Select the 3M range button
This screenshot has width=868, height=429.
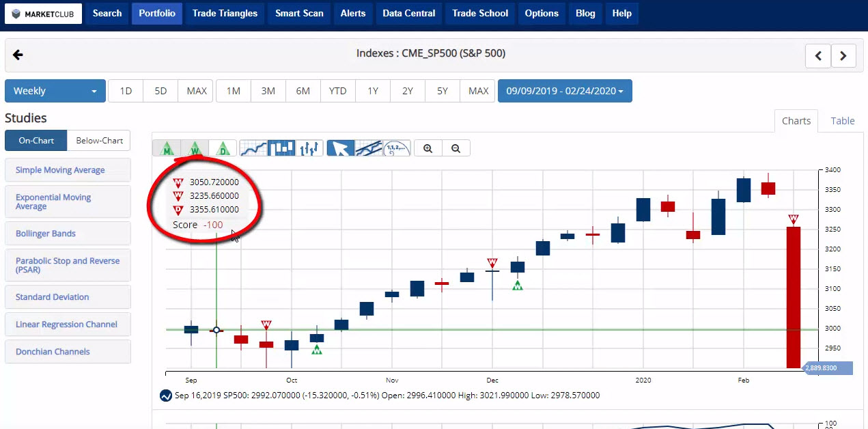point(268,91)
